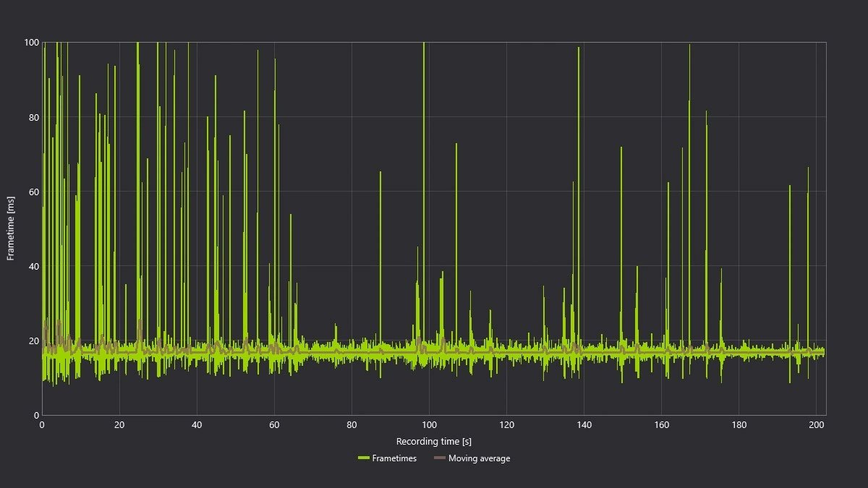Click the 200 label on the x-axis
Image resolution: width=868 pixels, height=488 pixels.
(x=817, y=426)
